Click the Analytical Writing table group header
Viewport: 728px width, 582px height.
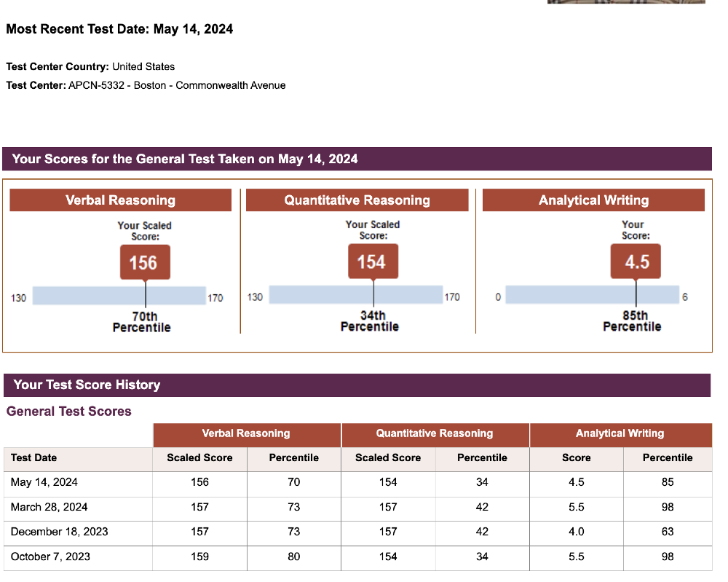coord(620,434)
